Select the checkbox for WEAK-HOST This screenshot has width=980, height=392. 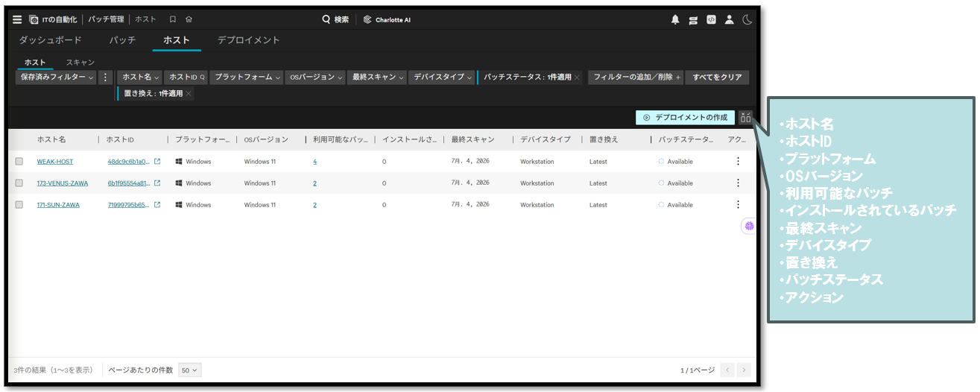coord(19,162)
